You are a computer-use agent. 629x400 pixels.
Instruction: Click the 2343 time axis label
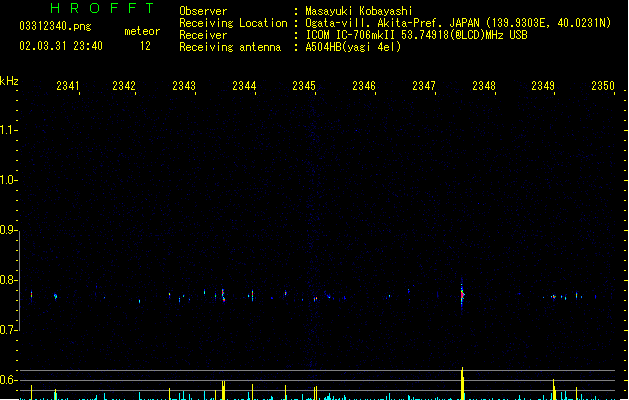[x=184, y=86]
